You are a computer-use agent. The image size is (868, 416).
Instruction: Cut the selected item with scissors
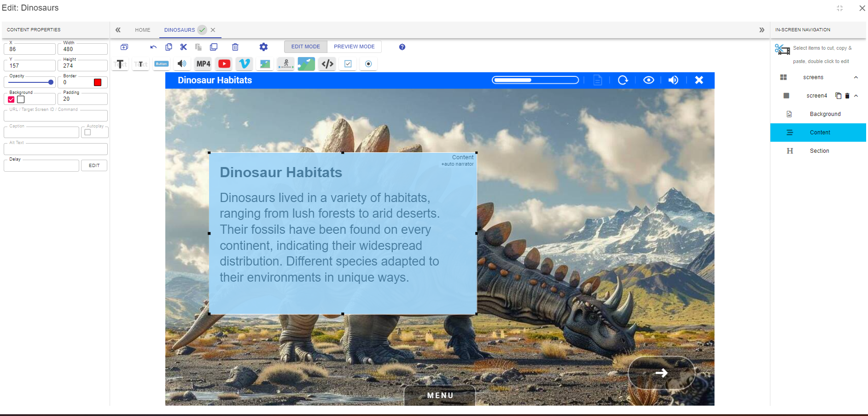click(x=184, y=47)
